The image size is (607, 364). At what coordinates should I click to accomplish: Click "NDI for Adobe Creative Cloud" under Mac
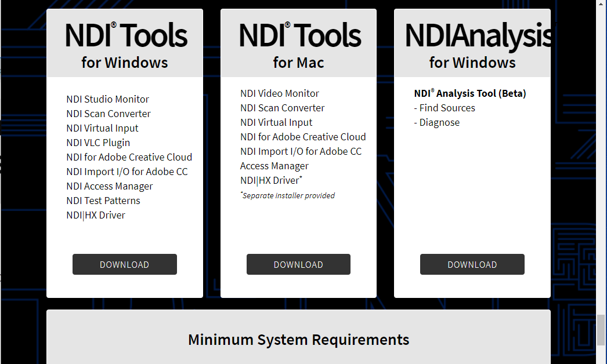tap(303, 137)
